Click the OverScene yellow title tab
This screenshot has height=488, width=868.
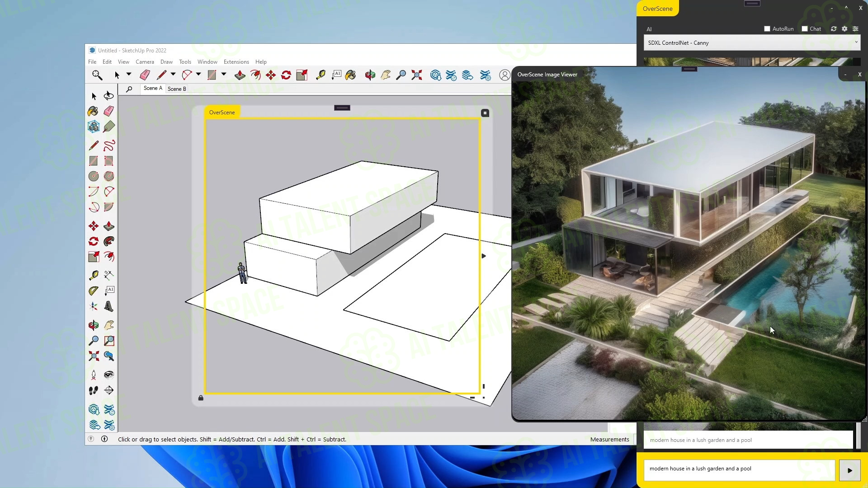(657, 9)
